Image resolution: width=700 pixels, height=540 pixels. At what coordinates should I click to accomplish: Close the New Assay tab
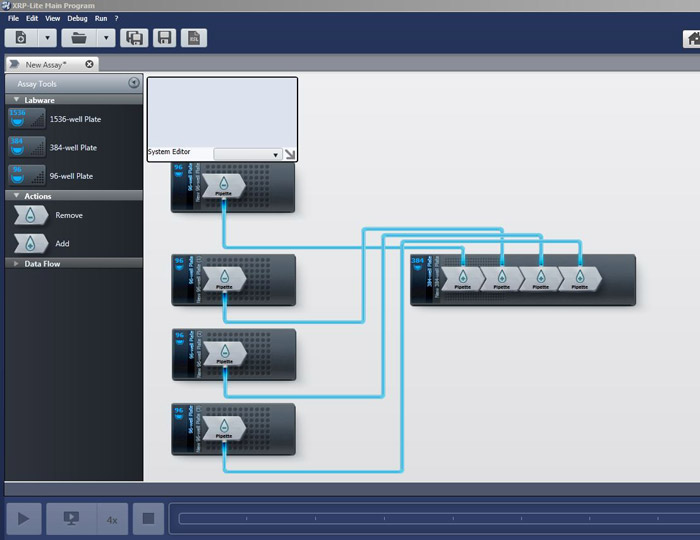coord(89,64)
